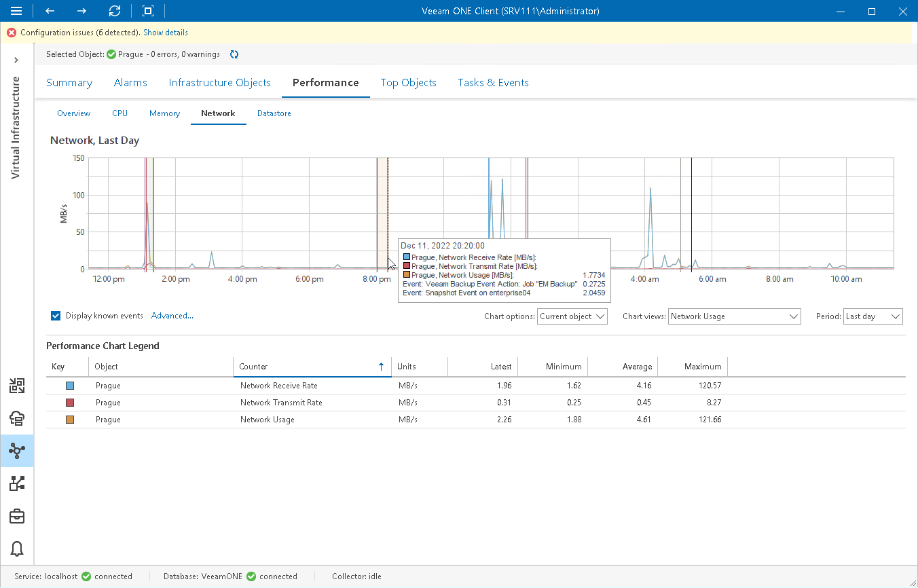This screenshot has width=918, height=588.
Task: Open the hamburger menu
Action: (16, 11)
